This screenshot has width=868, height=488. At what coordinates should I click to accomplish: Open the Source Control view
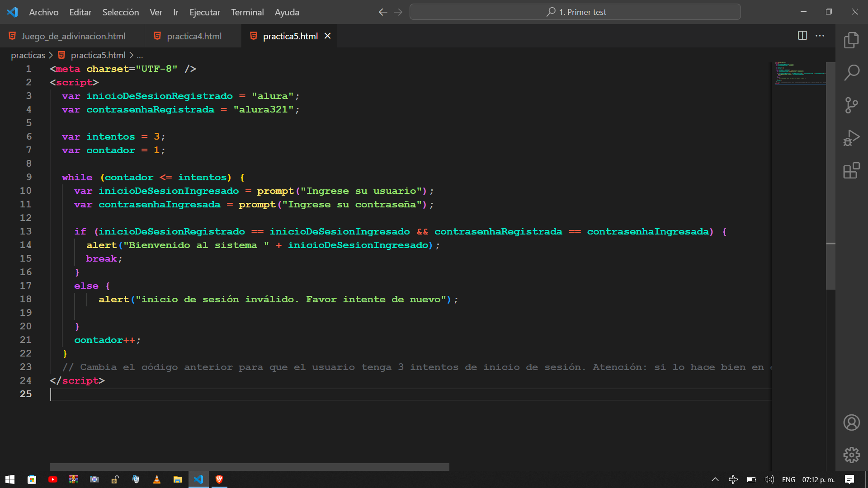pos(851,105)
